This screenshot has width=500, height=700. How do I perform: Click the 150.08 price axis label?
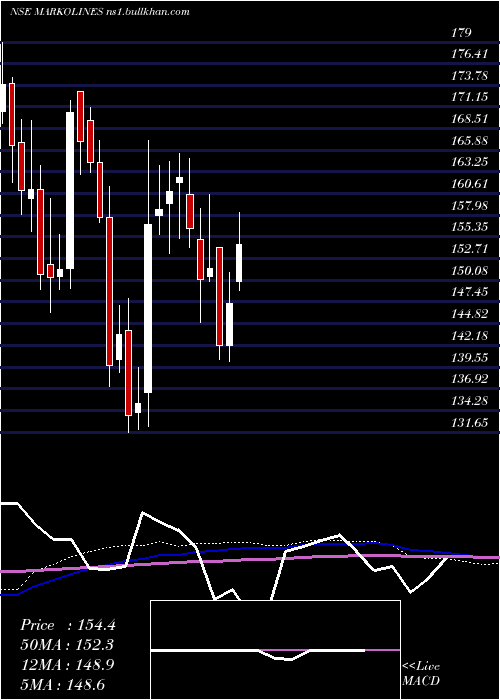click(470, 271)
